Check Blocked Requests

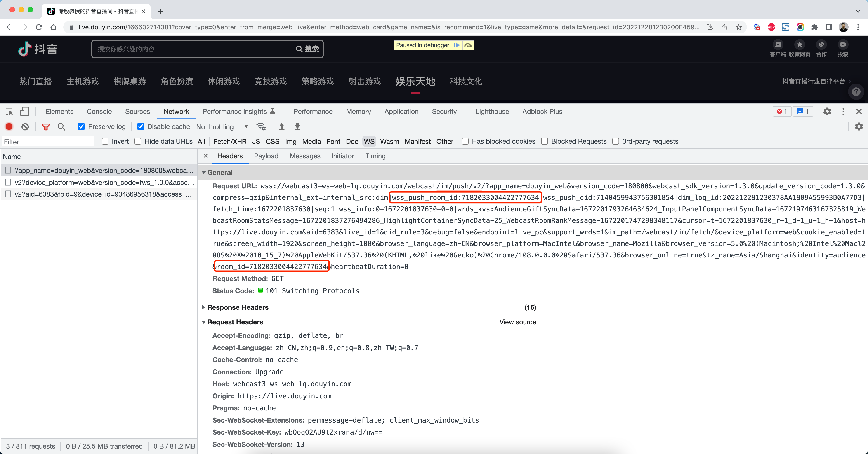544,141
